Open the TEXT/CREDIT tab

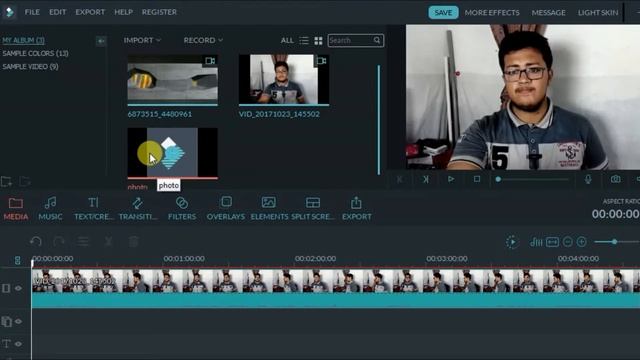click(x=94, y=209)
